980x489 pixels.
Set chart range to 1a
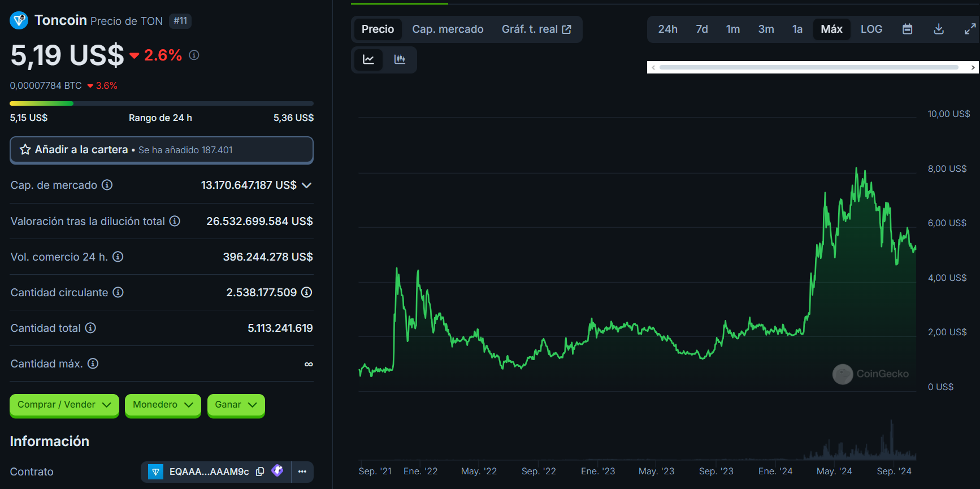[x=797, y=29]
